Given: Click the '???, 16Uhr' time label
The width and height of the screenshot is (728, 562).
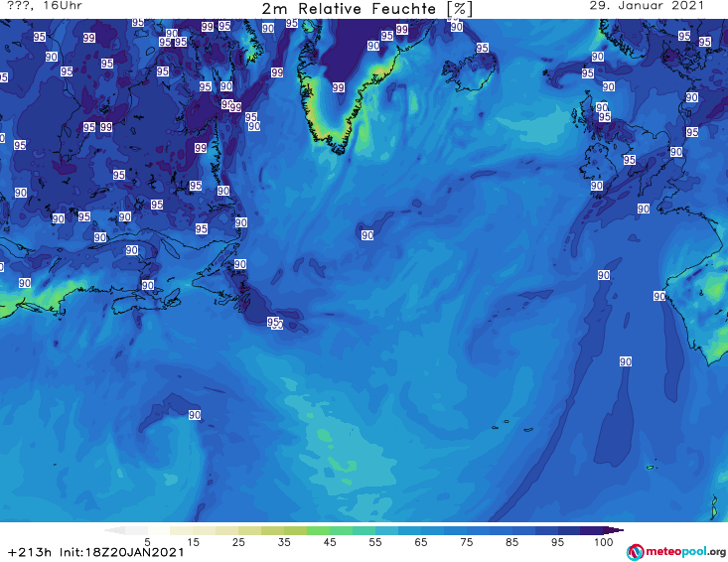Looking at the screenshot, I should [x=45, y=6].
